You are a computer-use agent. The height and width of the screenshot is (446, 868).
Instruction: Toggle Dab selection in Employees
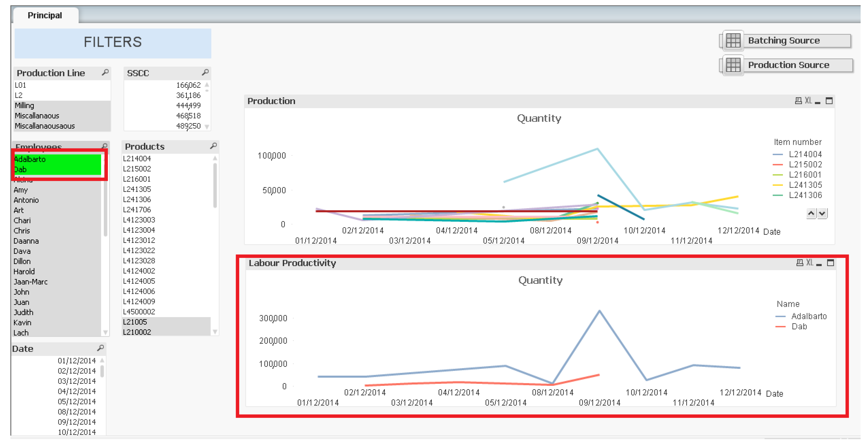20,170
